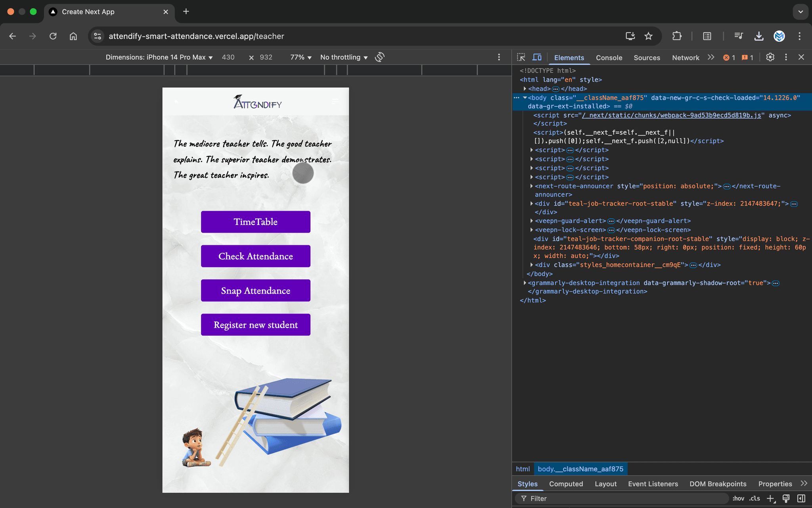
Task: Reload the page
Action: 53,36
